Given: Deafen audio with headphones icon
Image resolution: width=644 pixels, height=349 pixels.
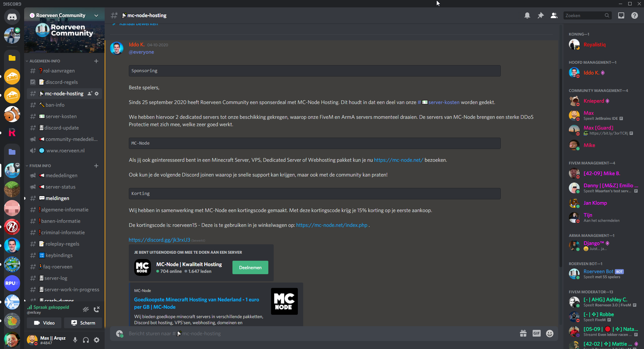Looking at the screenshot, I should tap(86, 340).
